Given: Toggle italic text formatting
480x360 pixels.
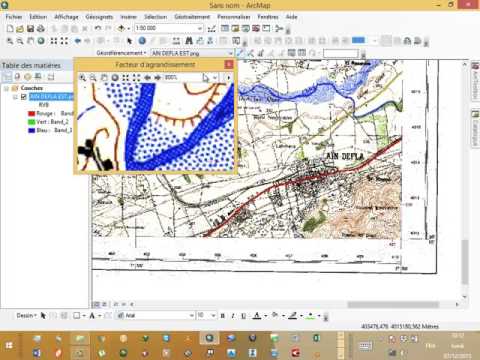Looking at the screenshot, I should 233,315.
